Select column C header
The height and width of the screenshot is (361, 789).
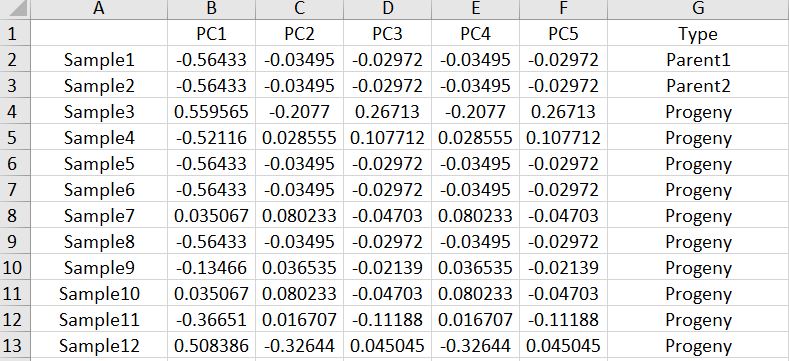[x=299, y=9]
